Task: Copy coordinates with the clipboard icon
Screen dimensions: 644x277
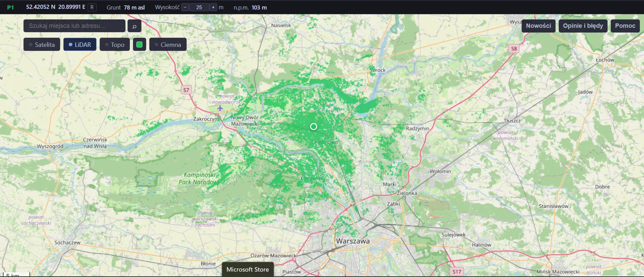Action: [92, 7]
